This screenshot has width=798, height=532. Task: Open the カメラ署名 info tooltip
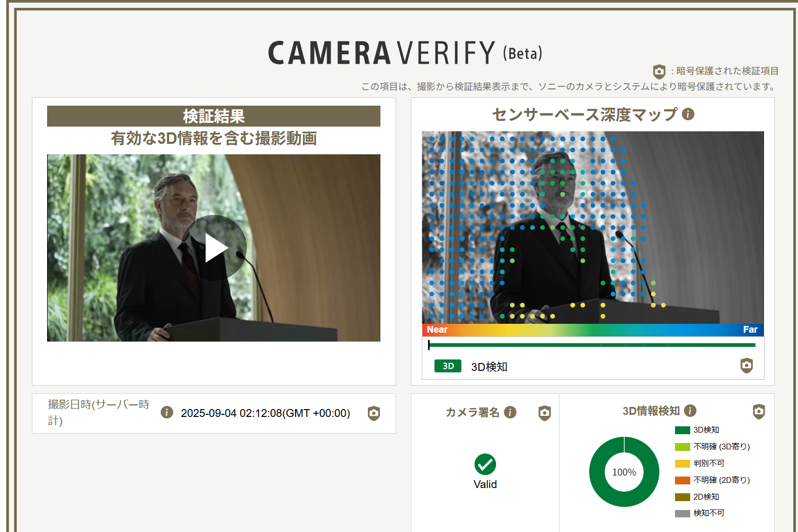tap(511, 412)
